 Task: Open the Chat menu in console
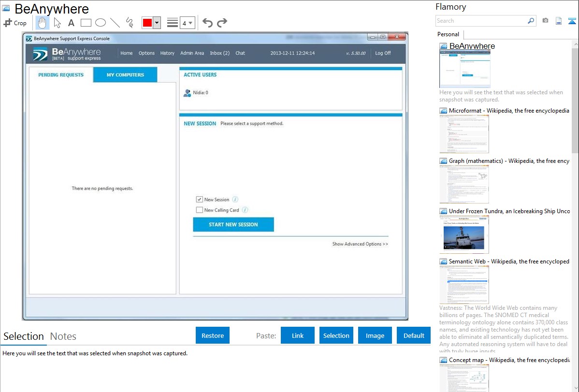point(240,53)
